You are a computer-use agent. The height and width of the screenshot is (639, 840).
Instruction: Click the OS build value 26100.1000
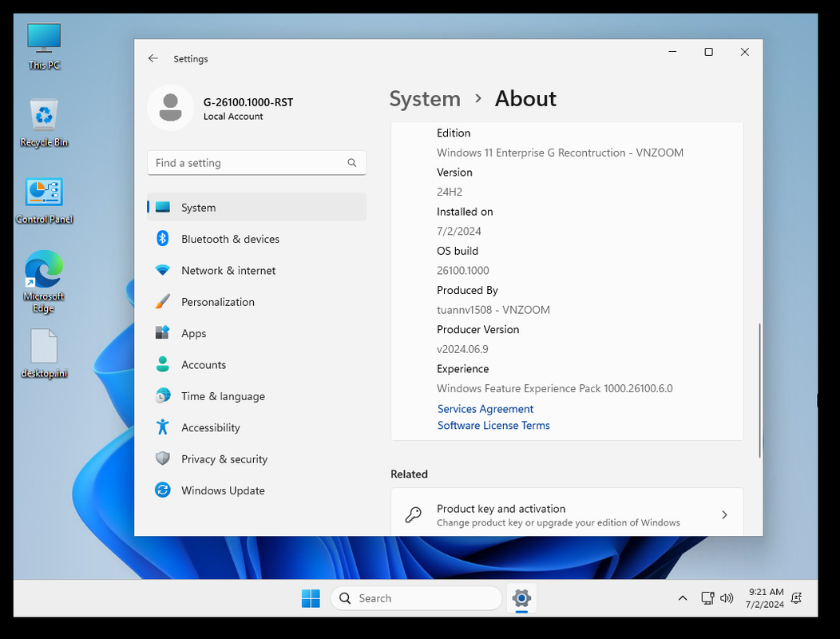point(463,271)
